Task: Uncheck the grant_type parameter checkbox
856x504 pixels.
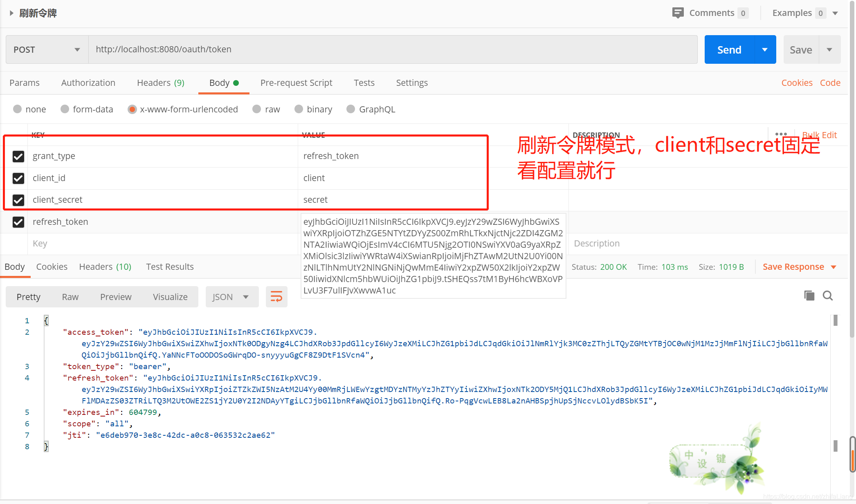Action: coord(18,156)
